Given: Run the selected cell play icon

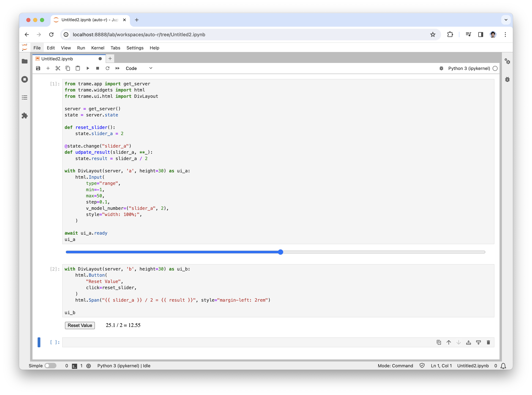Looking at the screenshot, I should point(88,68).
